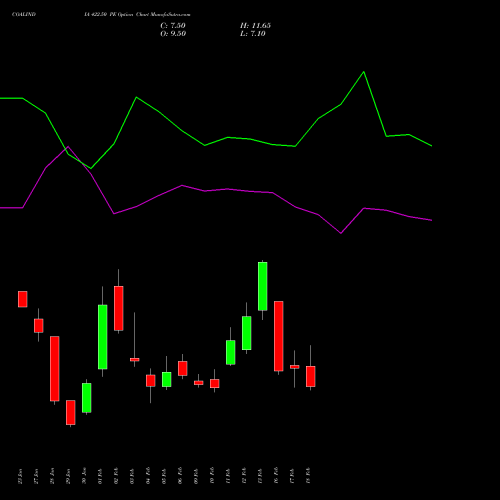Select the 17 Feb date label

click(x=292, y=476)
